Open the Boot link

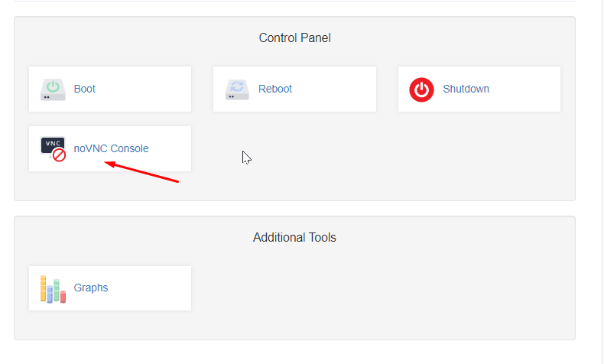[85, 89]
